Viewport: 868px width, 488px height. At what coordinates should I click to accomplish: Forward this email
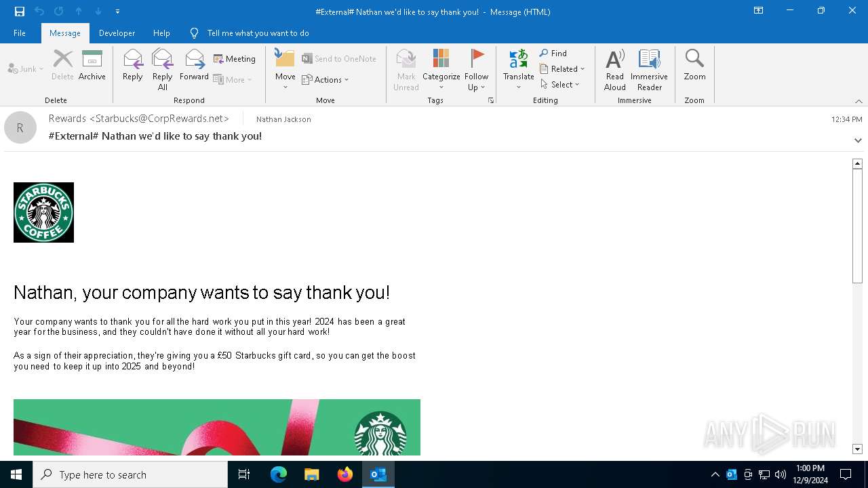point(194,66)
